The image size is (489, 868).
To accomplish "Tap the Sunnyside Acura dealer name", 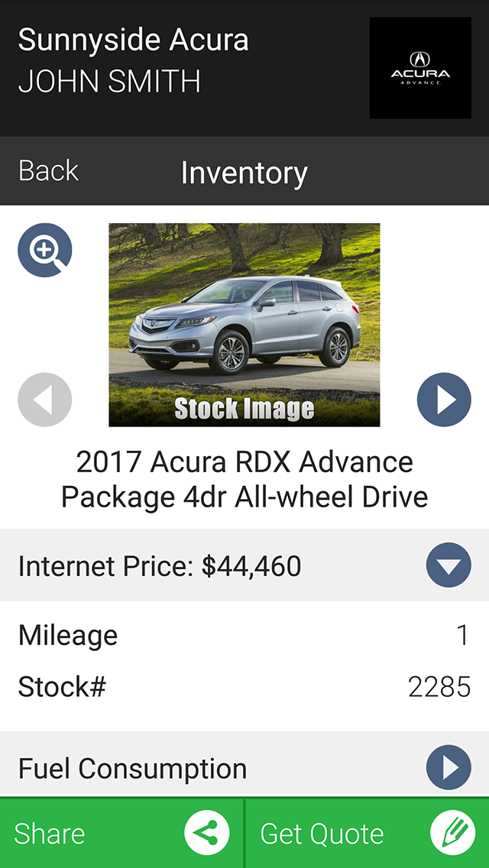I will point(134,41).
